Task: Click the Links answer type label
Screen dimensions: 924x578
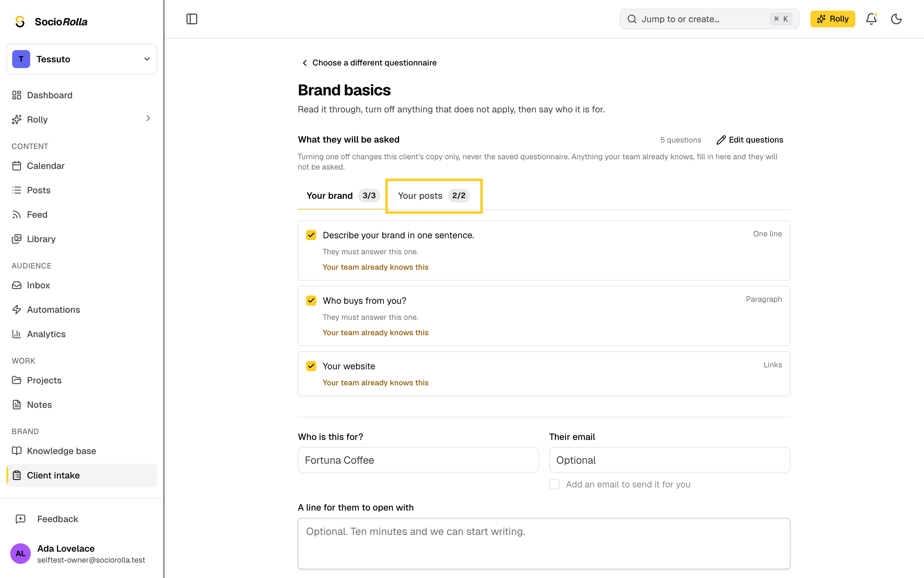Action: pos(773,365)
